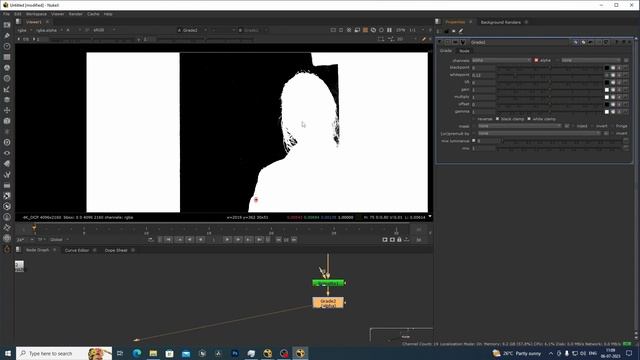Click the orange highlighted viewer toolbar icon
The height and width of the screenshot is (360, 640).
pos(365,30)
